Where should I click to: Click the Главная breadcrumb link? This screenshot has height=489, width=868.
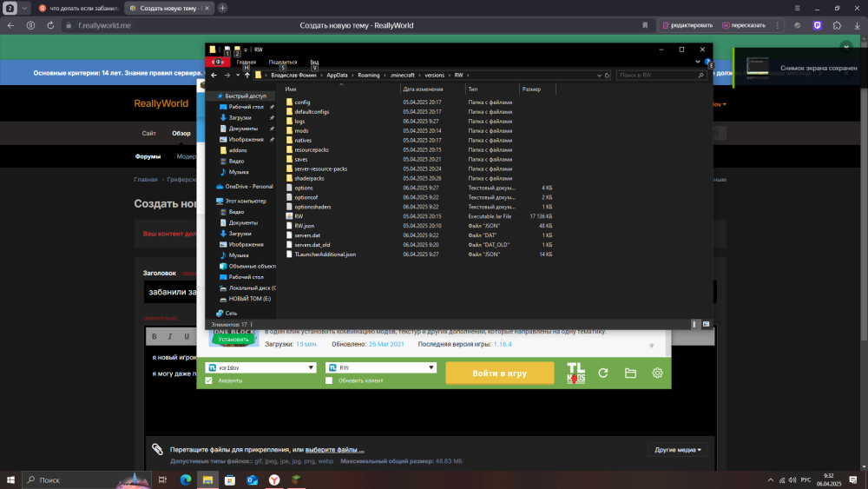[146, 180]
